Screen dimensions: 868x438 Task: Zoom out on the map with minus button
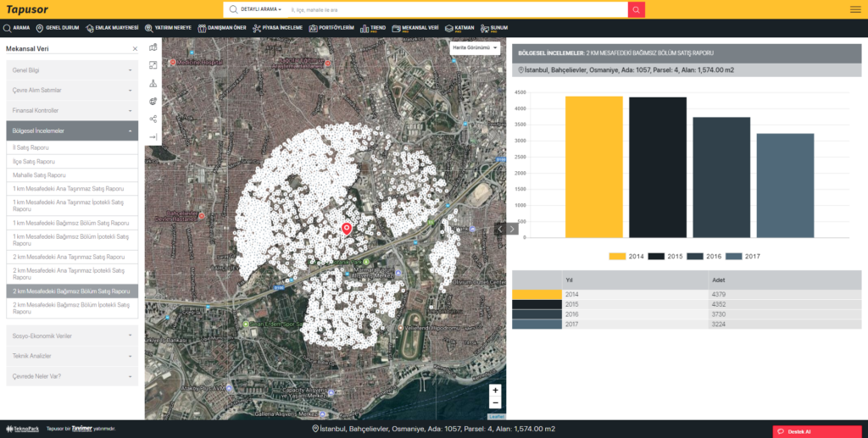coord(495,403)
